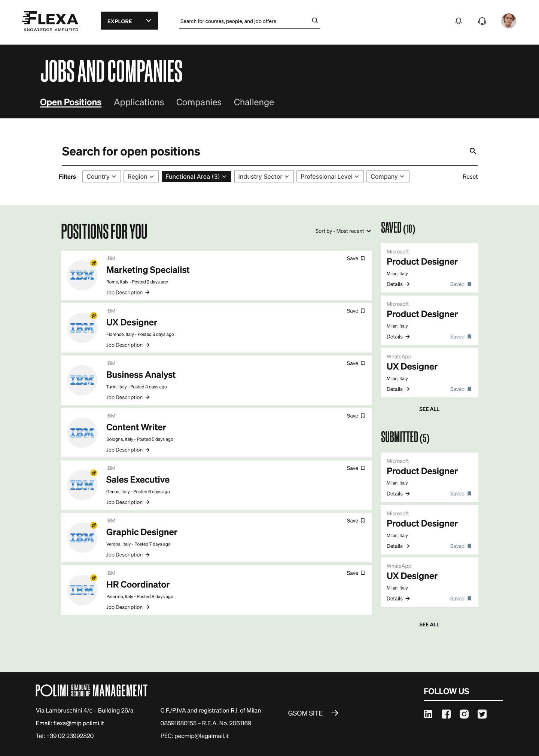Click the magnifier in the top search bar
The image size is (539, 756).
coord(315,21)
